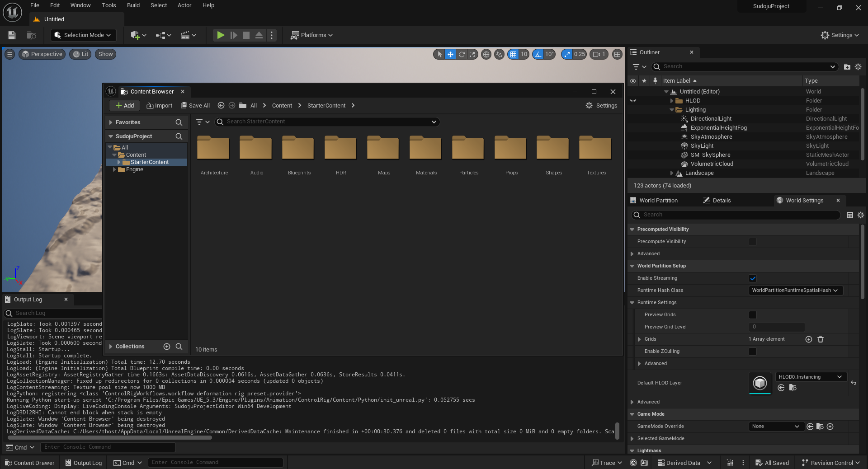Click Search StarterContent field
868x469 pixels.
(326, 122)
